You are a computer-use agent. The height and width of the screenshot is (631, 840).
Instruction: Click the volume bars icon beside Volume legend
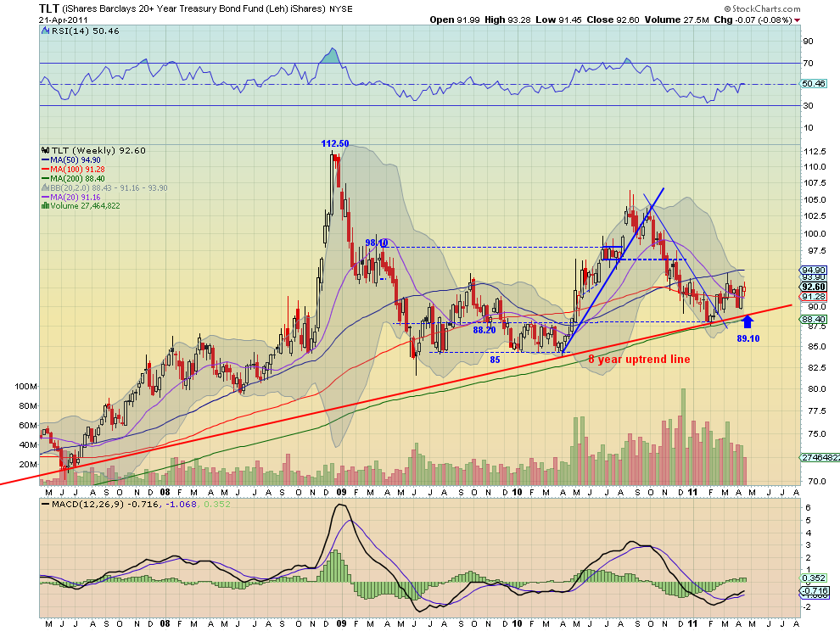click(x=46, y=206)
